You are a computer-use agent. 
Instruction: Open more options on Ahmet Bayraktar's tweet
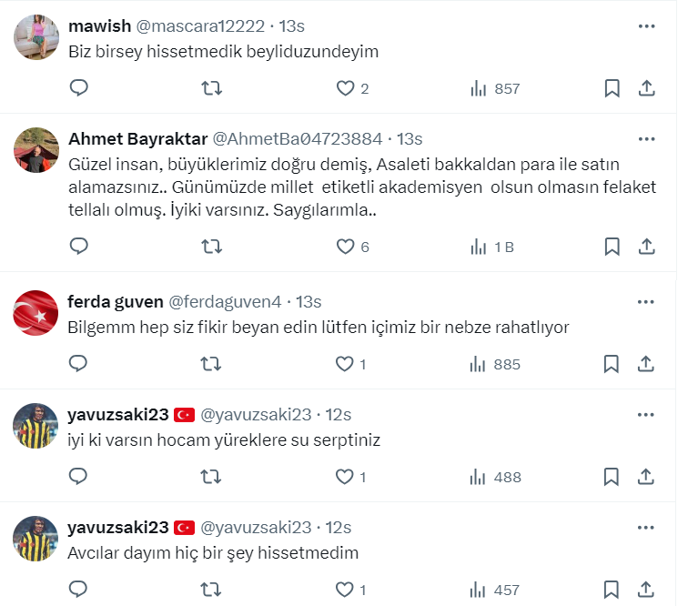pos(646,139)
